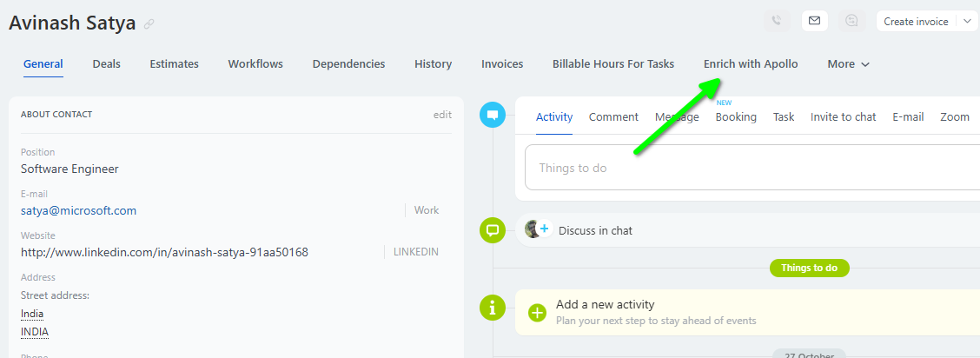Click the envelope email icon in header
The image size is (980, 358).
[814, 21]
